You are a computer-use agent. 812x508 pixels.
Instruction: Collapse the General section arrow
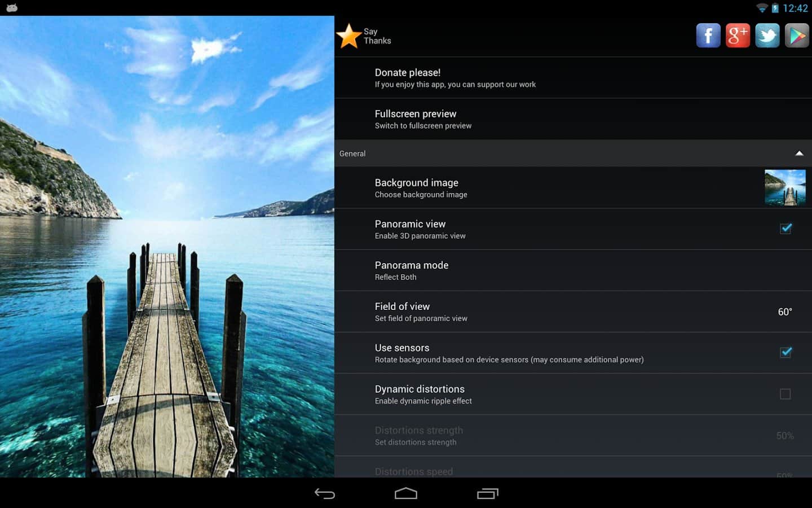[x=799, y=154]
